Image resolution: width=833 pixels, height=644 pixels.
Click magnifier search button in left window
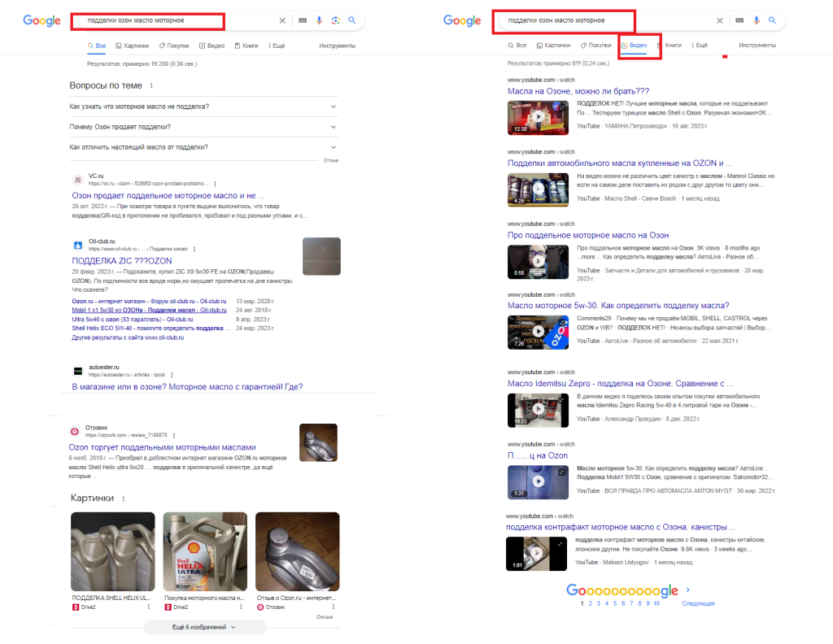tap(351, 20)
